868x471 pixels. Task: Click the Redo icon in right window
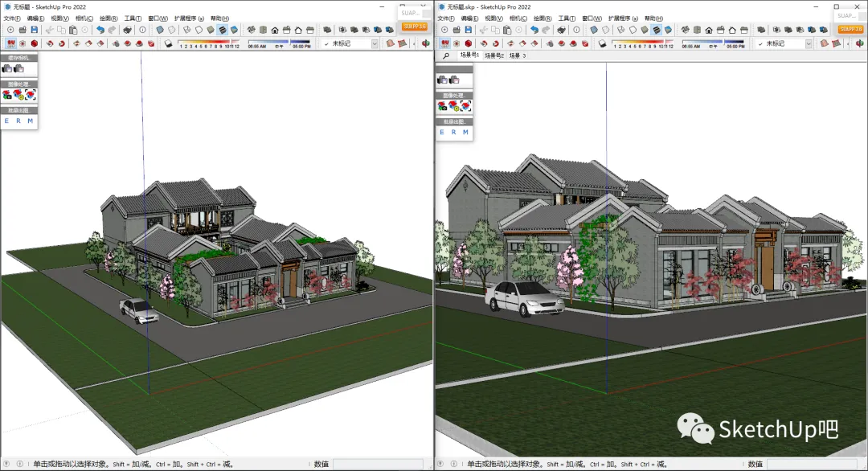(x=546, y=30)
